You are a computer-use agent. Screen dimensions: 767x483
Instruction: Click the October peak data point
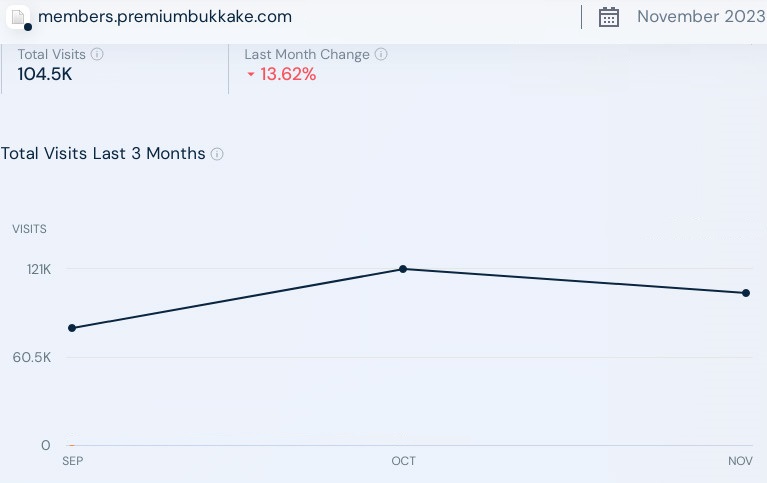pyautogui.click(x=403, y=269)
